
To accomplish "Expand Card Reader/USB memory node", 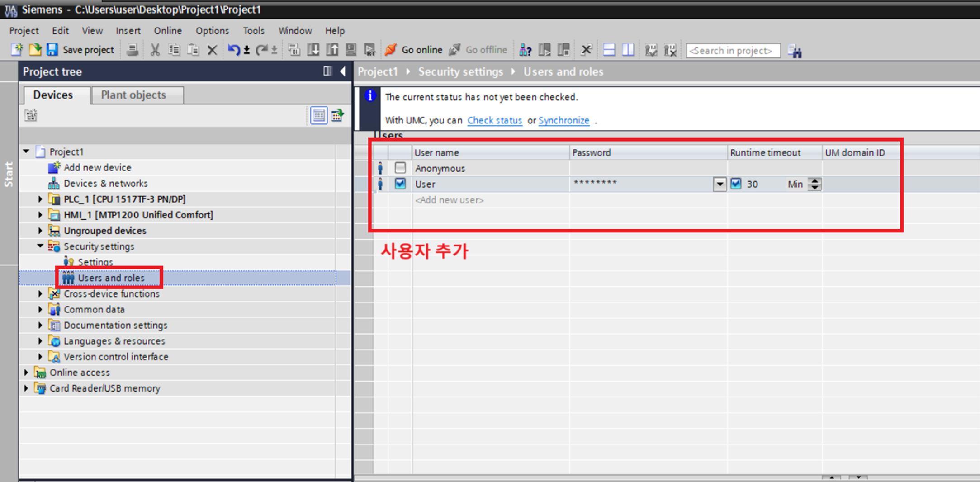I will point(26,388).
